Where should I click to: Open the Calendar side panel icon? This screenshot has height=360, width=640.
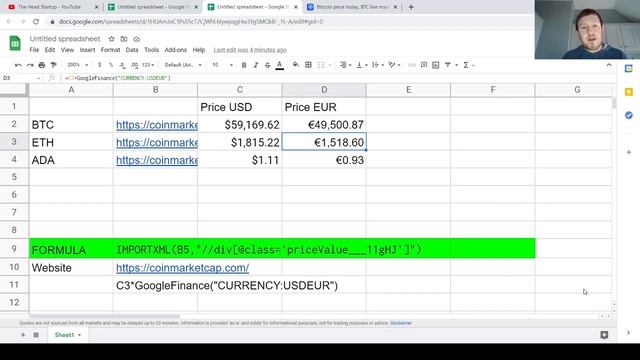click(x=629, y=69)
